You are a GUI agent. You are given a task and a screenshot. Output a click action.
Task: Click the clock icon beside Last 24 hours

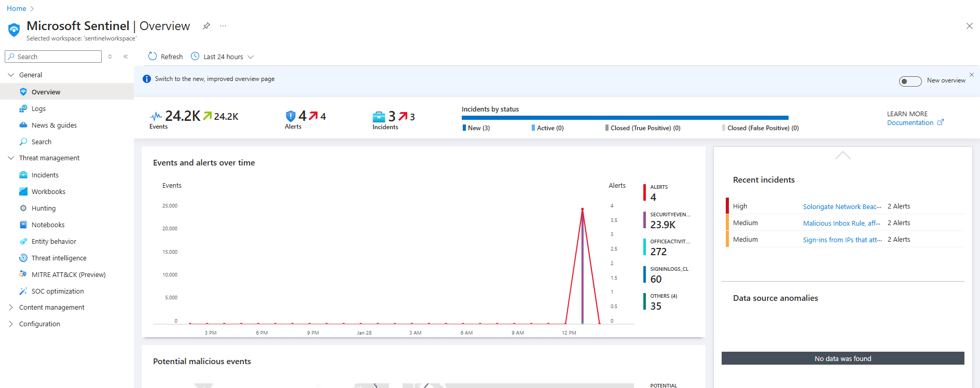click(x=195, y=56)
